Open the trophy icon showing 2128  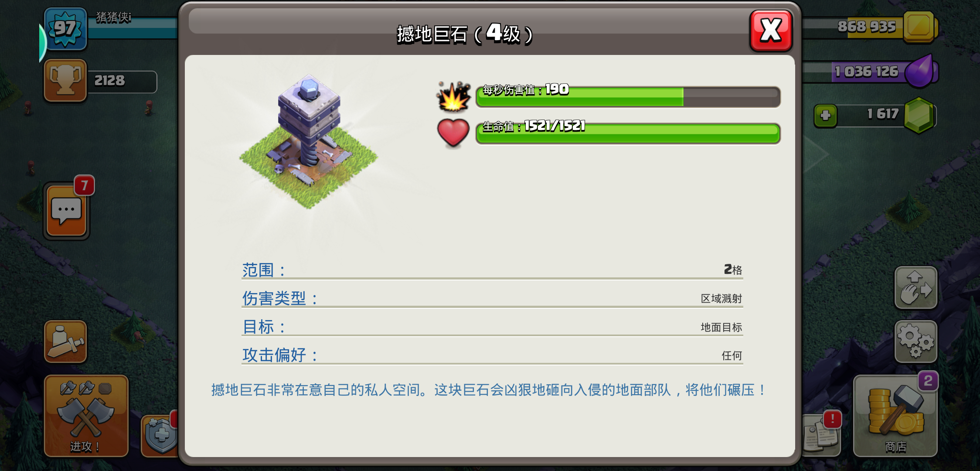click(x=65, y=81)
